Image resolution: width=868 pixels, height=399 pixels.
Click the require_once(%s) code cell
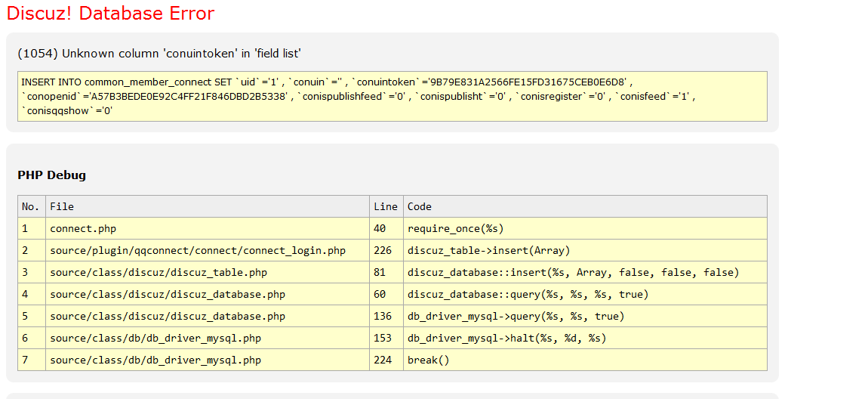click(x=455, y=228)
